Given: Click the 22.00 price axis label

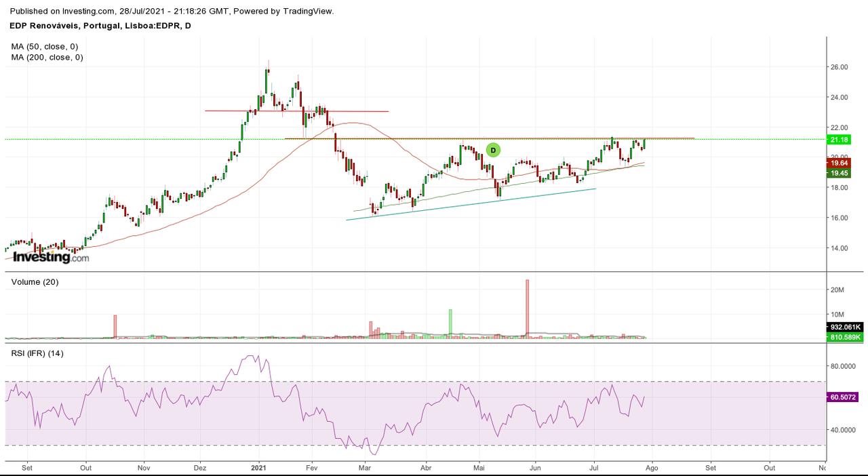Looking at the screenshot, I should pos(840,127).
